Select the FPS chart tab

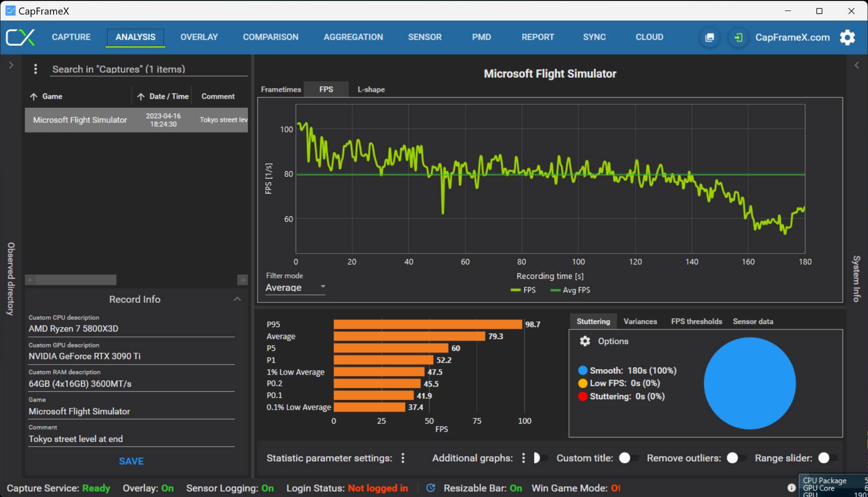click(326, 89)
